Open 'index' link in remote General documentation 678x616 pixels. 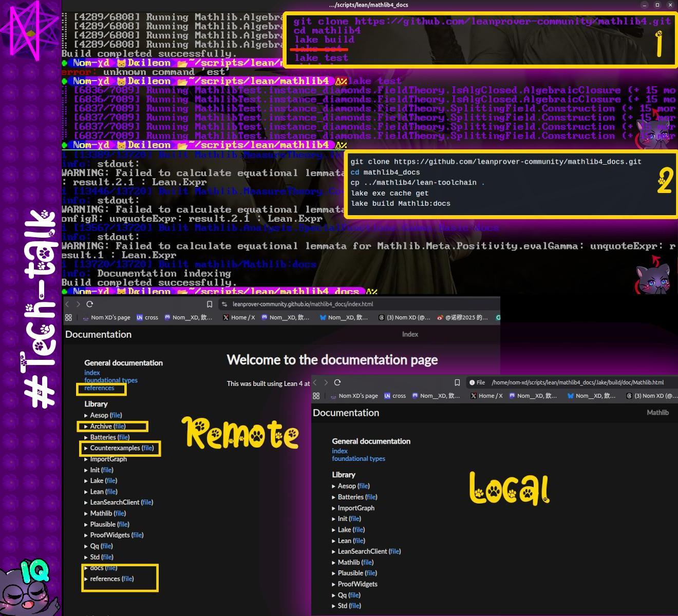92,373
